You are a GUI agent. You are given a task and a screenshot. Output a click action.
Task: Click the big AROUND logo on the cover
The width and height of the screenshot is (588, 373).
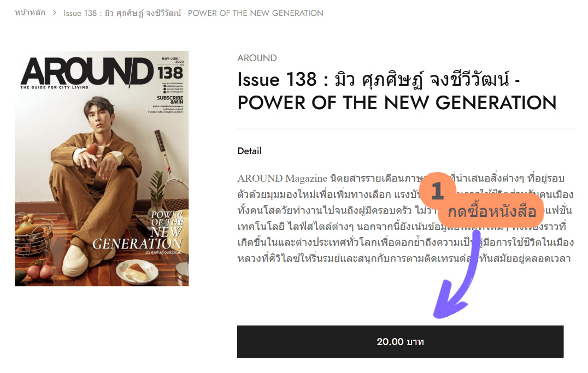coord(87,71)
